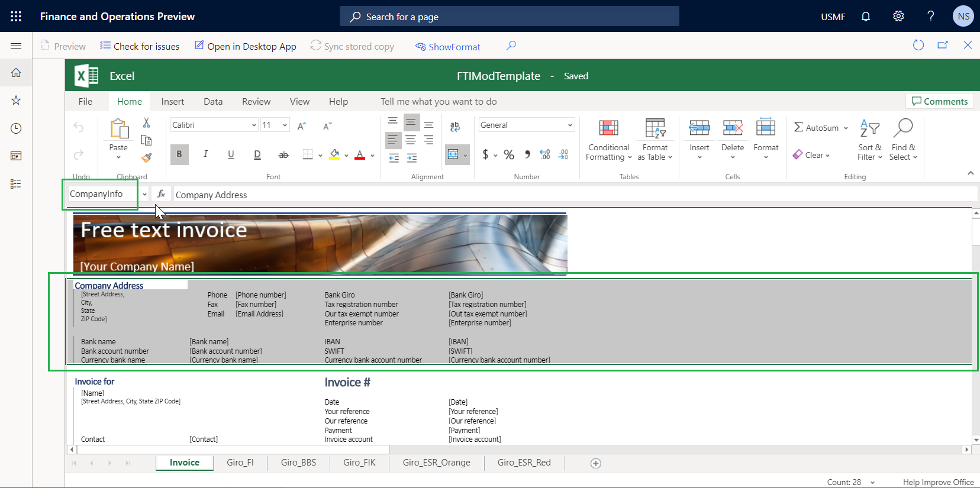Toggle Middle align vertical alignment

click(x=411, y=122)
